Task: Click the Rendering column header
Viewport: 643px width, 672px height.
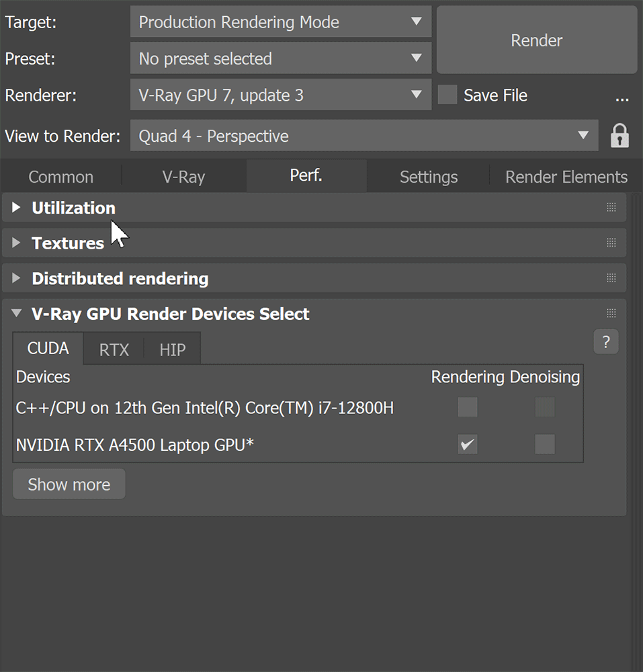Action: click(x=468, y=377)
